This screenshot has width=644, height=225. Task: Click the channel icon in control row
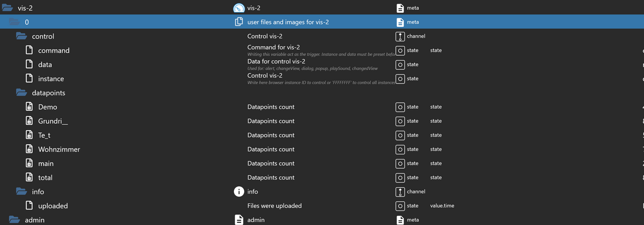pyautogui.click(x=399, y=36)
